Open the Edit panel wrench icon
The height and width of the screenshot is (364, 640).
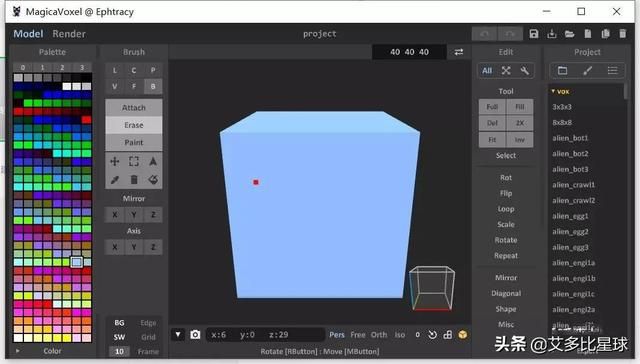pyautogui.click(x=525, y=71)
